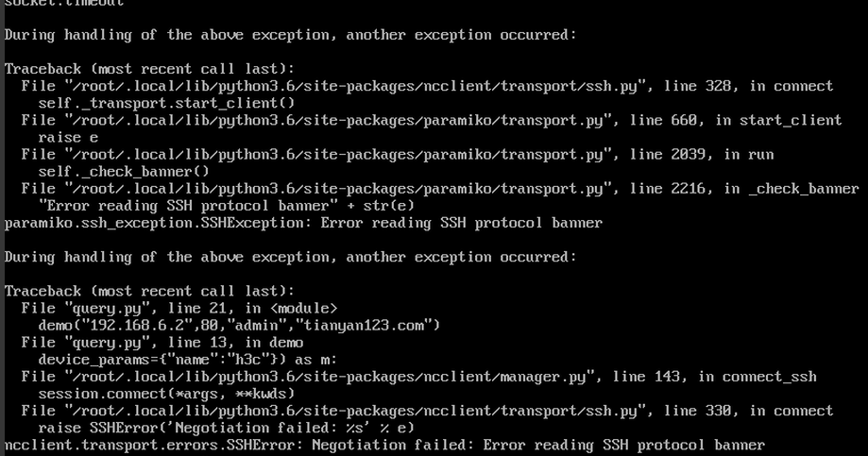Image resolution: width=868 pixels, height=456 pixels.
Task: Click the final ncclient SSHError negotiation failed line
Action: click(384, 445)
